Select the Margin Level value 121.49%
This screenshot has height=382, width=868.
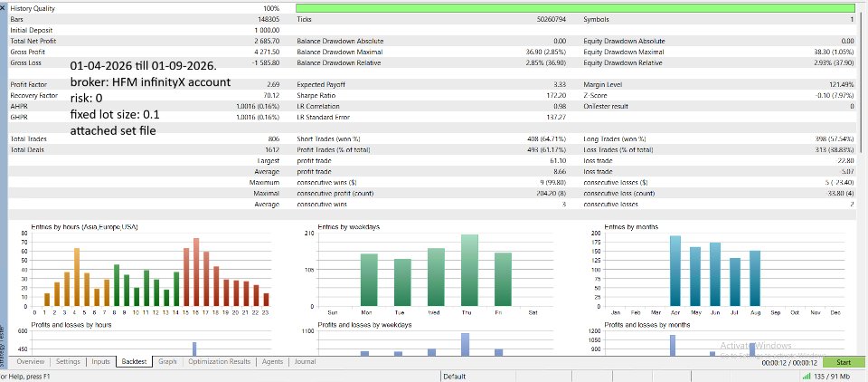(x=843, y=85)
